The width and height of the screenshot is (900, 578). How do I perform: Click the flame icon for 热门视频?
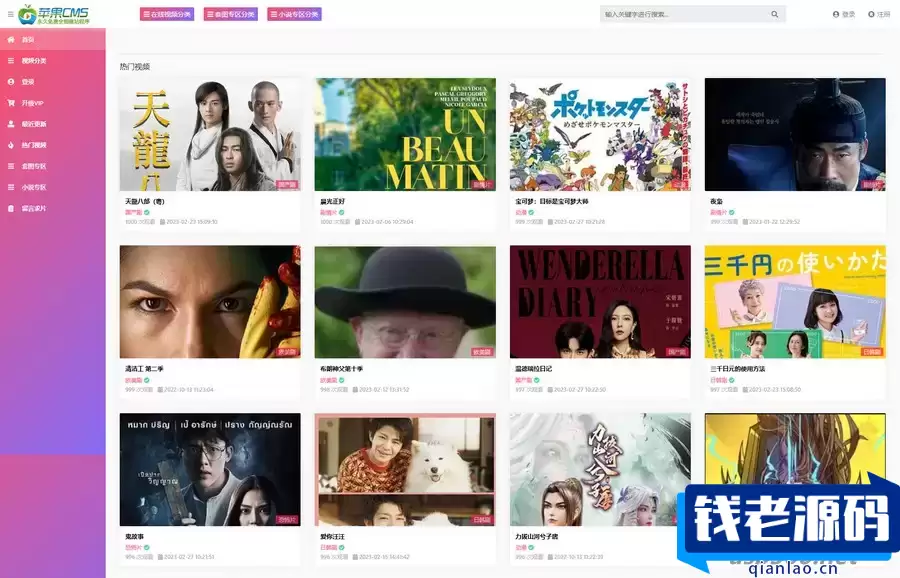[x=11, y=145]
